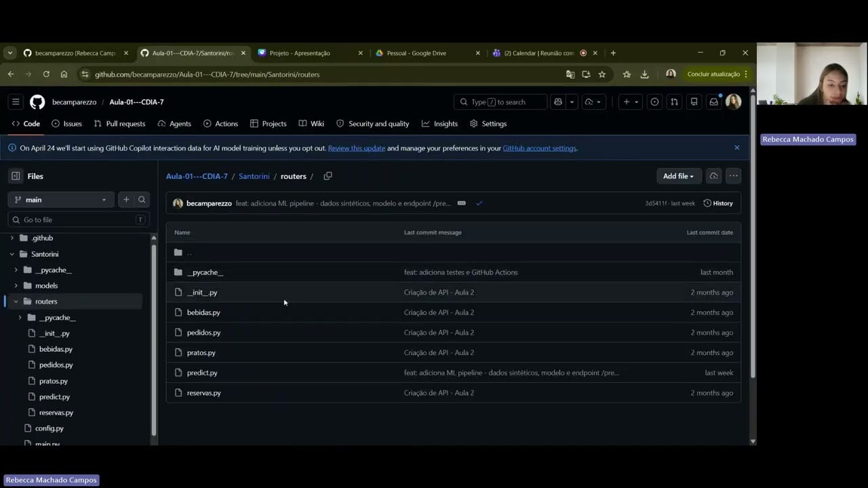
Task: Open a new browser tab
Action: coord(613,53)
